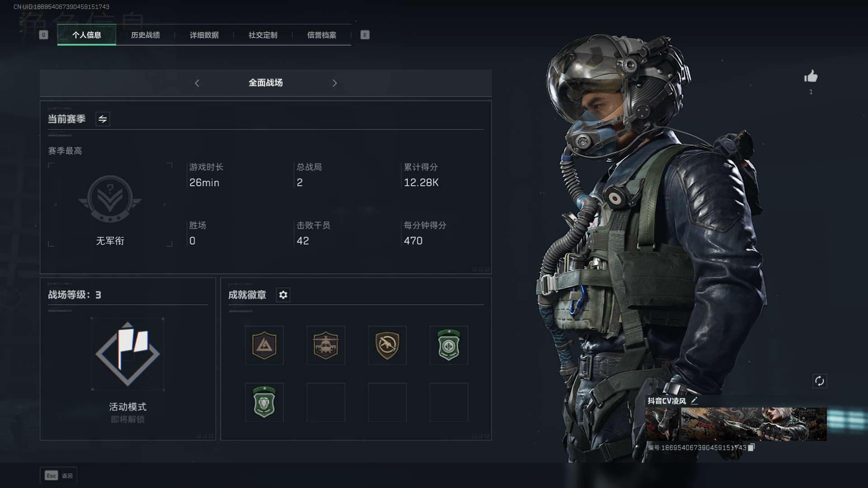868x488 pixels.
Task: Select the crossed-out rifle achievement badge
Action: pos(387,345)
